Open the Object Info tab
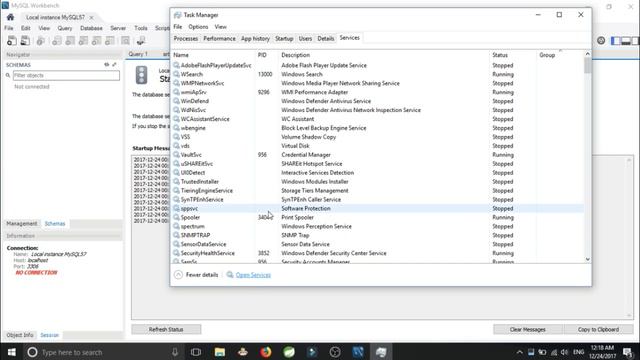This screenshot has width=640, height=360. point(20,335)
